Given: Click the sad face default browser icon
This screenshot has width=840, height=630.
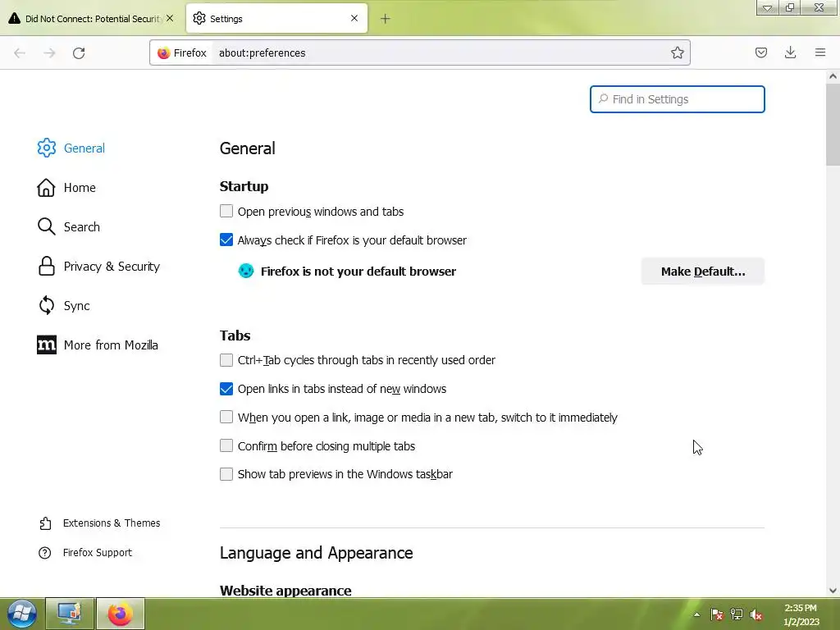Looking at the screenshot, I should [246, 271].
